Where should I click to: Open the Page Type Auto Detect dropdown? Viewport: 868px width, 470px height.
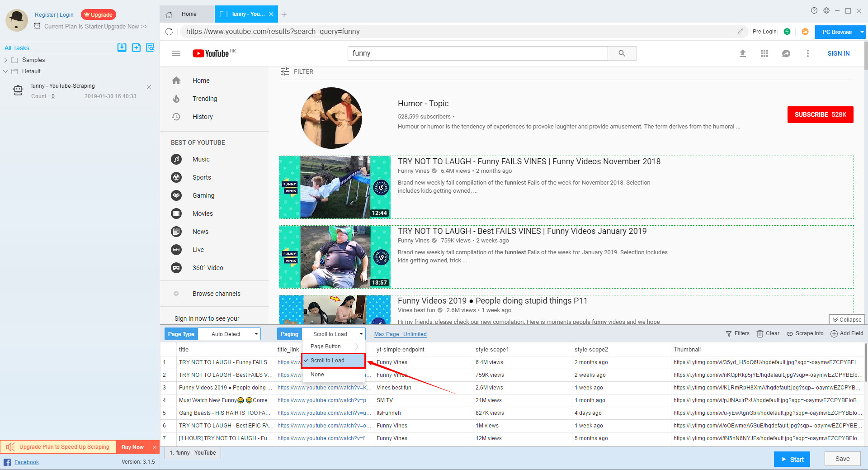click(229, 334)
